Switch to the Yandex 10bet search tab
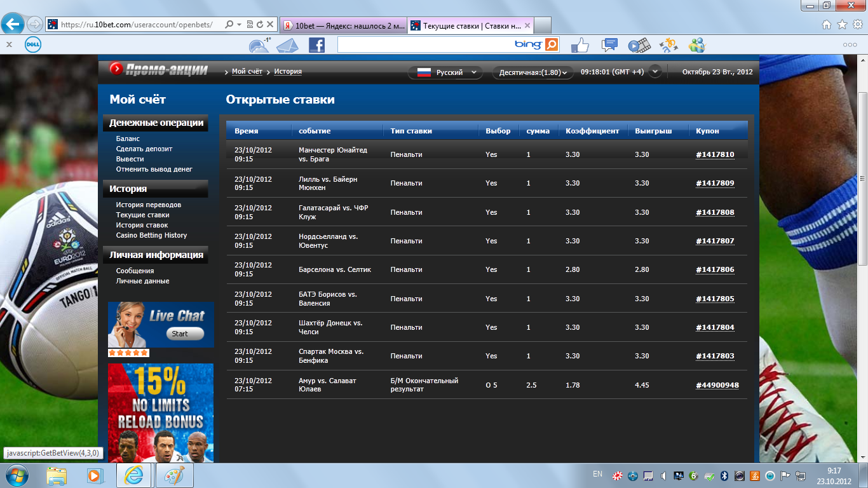The height and width of the screenshot is (488, 868). pos(343,25)
